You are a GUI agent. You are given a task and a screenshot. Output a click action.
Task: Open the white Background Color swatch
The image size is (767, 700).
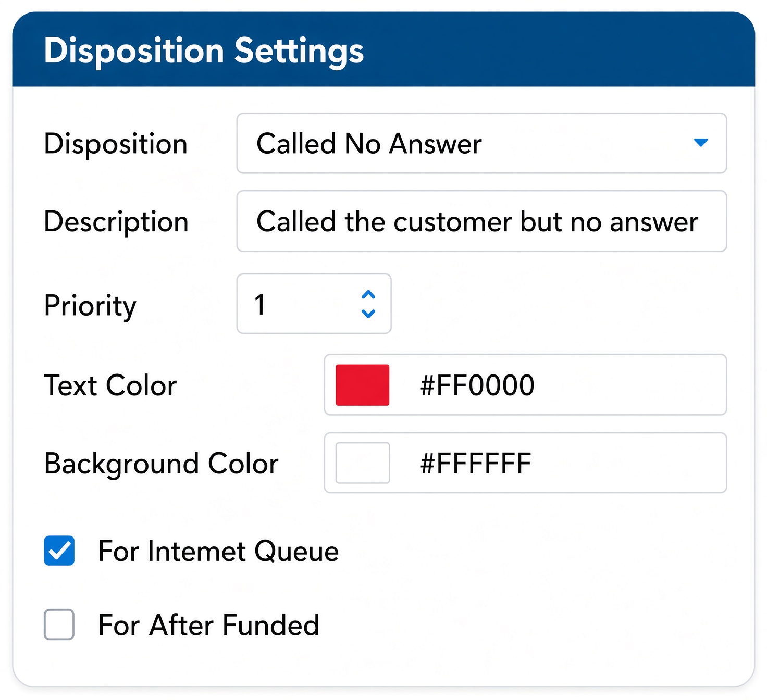[363, 463]
